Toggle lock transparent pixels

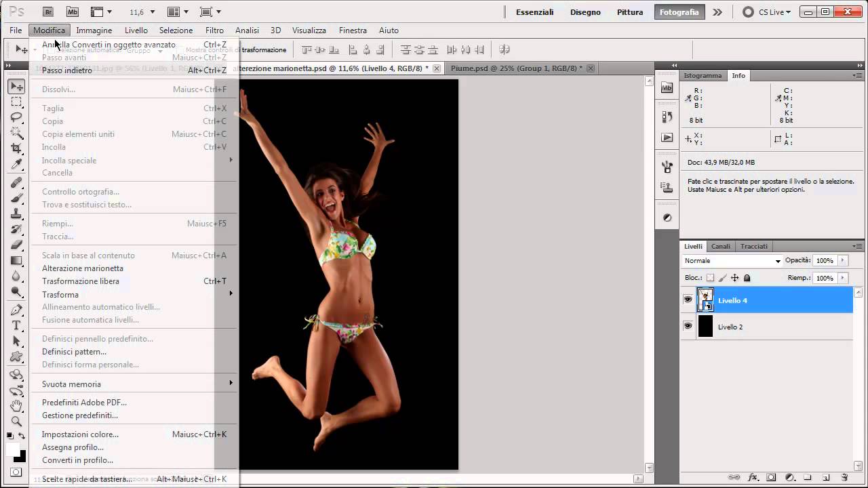(710, 278)
